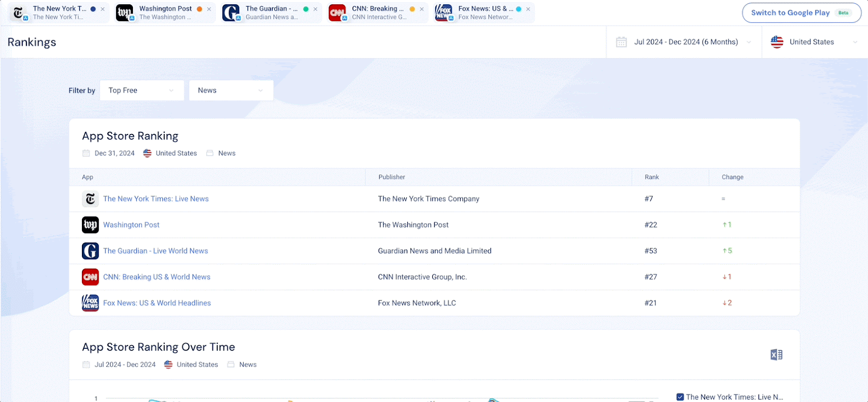868x402 pixels.
Task: Click the category icon beside News in App Store Ranking
Action: tap(210, 154)
